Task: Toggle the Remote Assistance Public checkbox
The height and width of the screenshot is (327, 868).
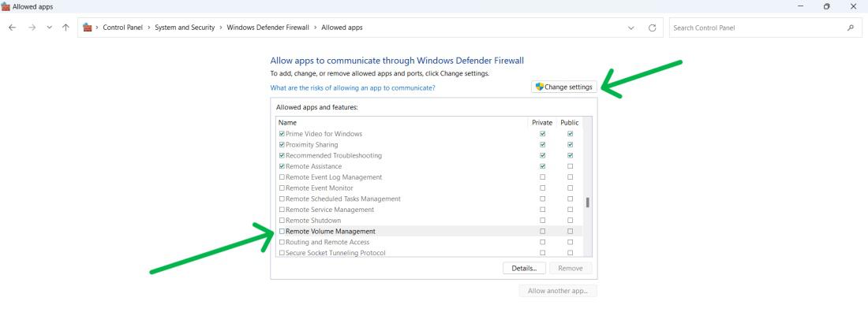Action: click(x=570, y=166)
